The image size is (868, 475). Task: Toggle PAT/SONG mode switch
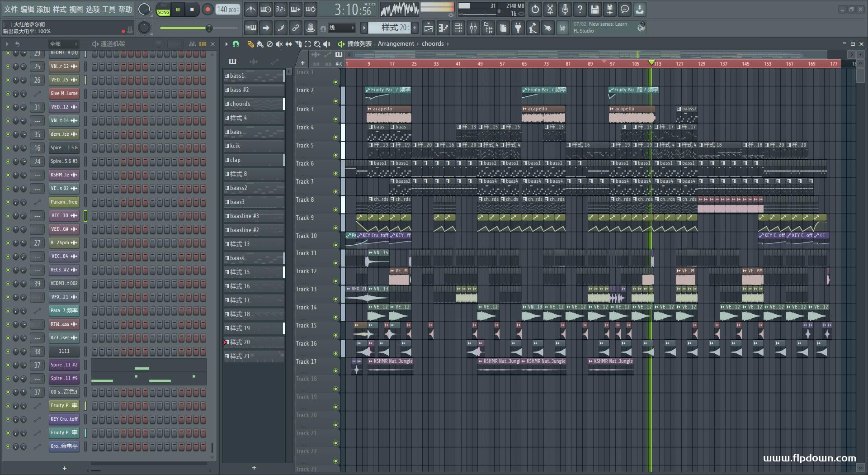click(163, 9)
